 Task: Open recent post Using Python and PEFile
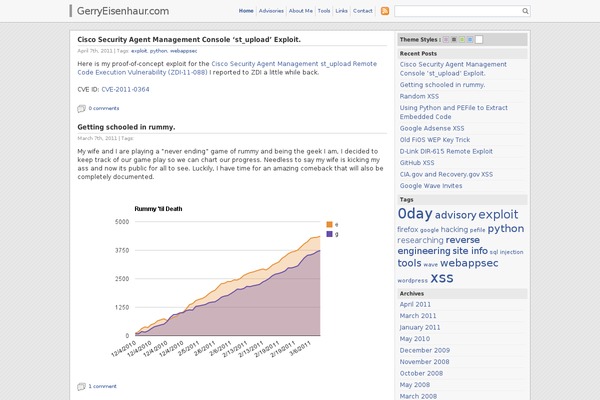click(x=453, y=112)
